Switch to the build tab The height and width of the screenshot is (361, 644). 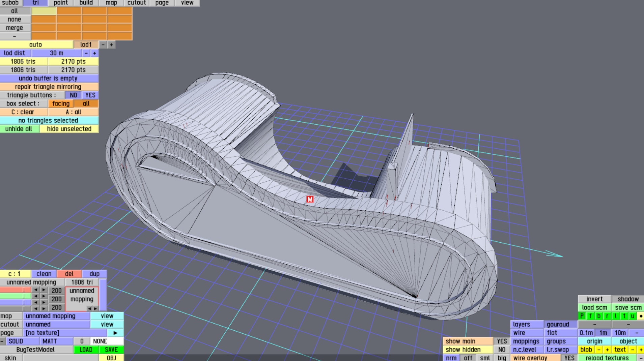coord(86,3)
